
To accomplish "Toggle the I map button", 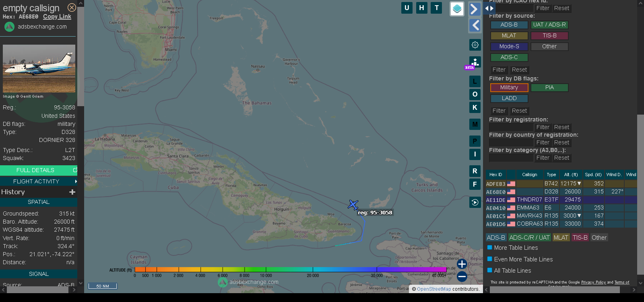I will [475, 154].
